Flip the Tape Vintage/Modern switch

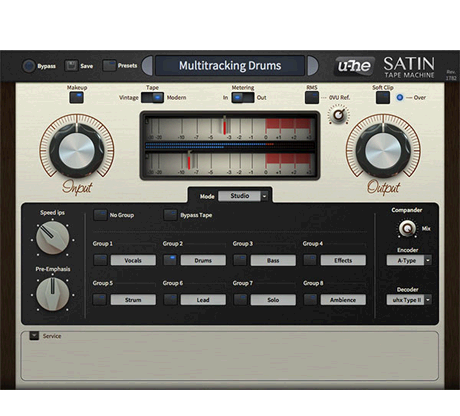[152, 98]
